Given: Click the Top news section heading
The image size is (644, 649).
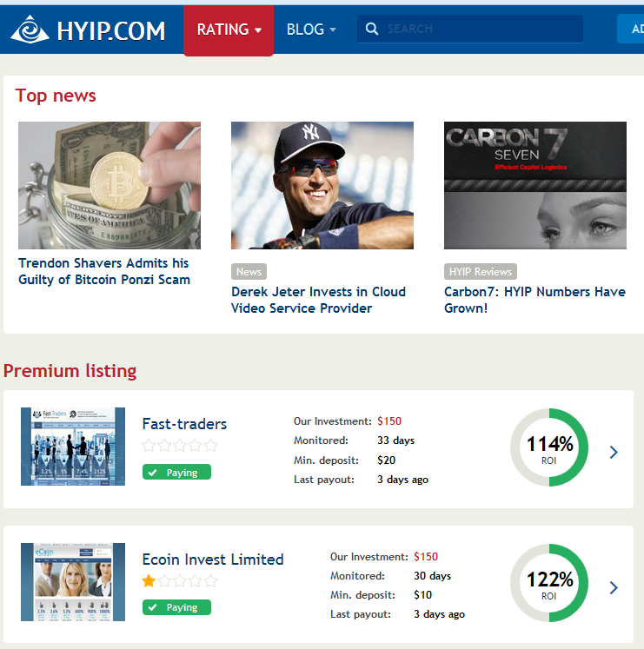Looking at the screenshot, I should [56, 96].
